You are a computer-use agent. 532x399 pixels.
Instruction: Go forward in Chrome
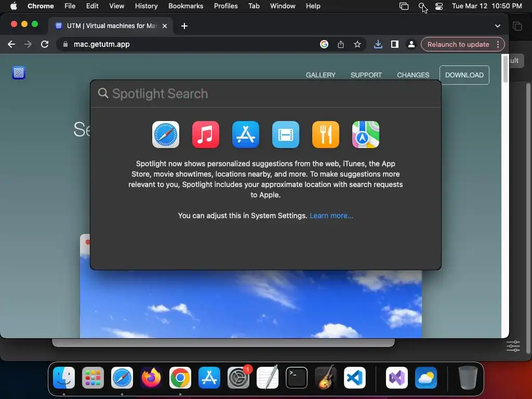click(x=28, y=45)
